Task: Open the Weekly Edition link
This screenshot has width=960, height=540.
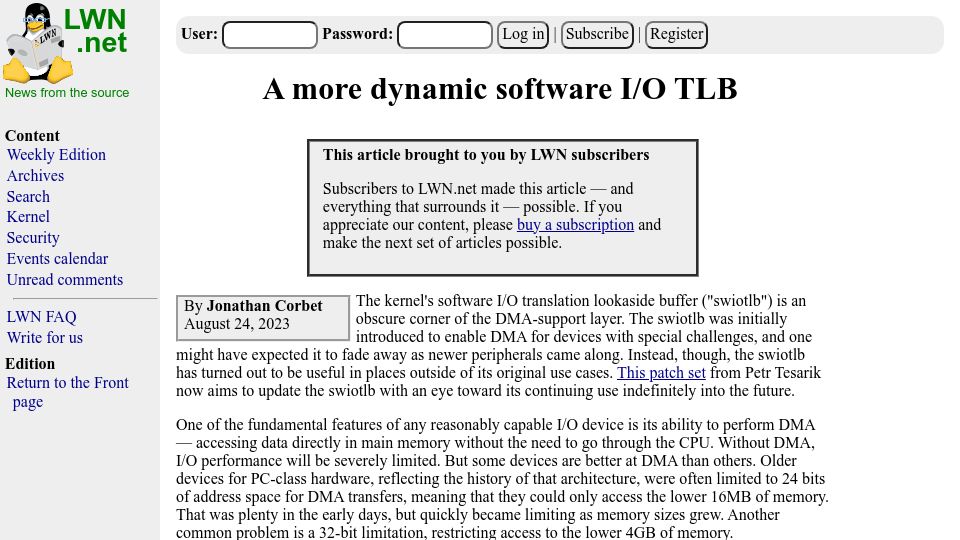Action: click(x=56, y=155)
